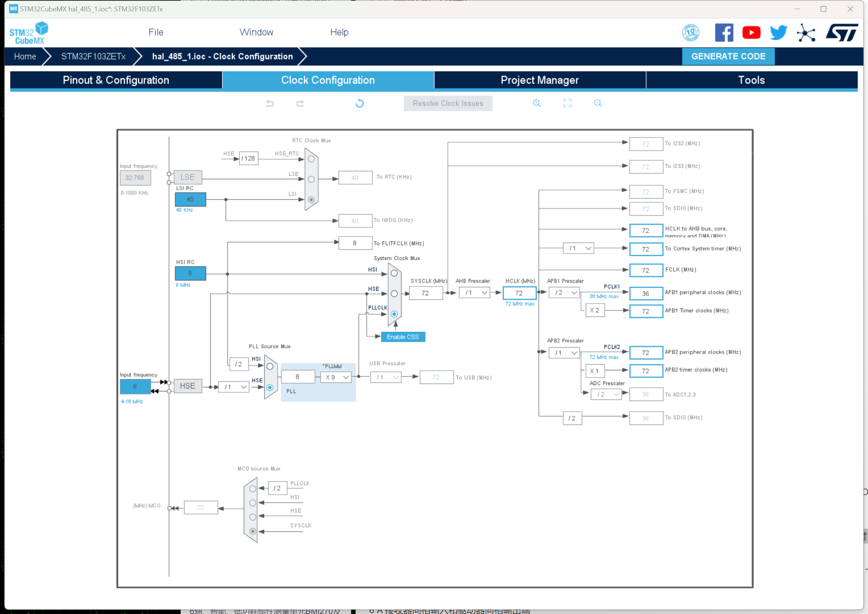The width and height of the screenshot is (868, 614).
Task: Click the fit-to-screen zoom icon
Action: (x=567, y=103)
